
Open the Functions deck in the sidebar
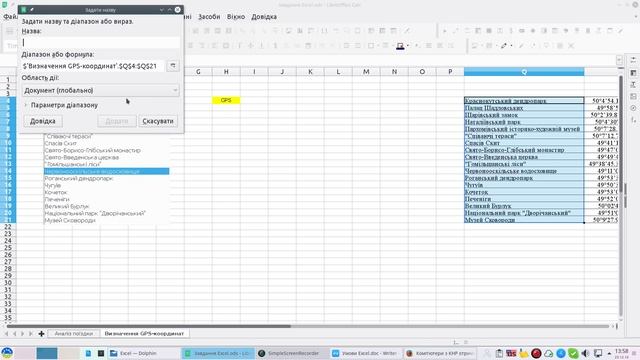[x=633, y=120]
